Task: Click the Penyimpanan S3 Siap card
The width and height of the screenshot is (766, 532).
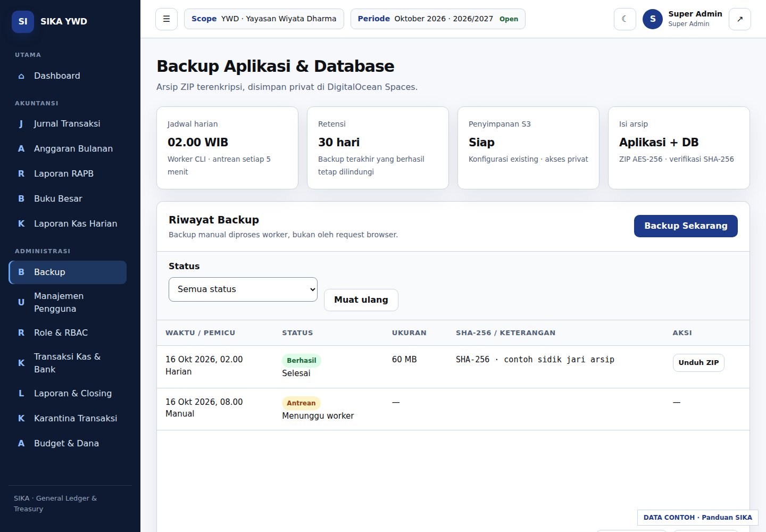Action: (528, 148)
